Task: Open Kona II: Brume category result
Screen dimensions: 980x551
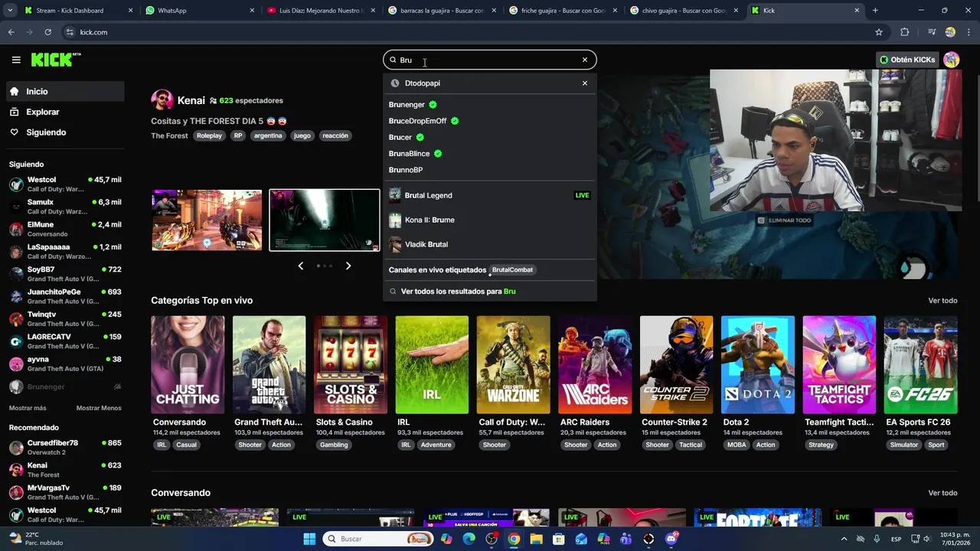Action: [490, 220]
